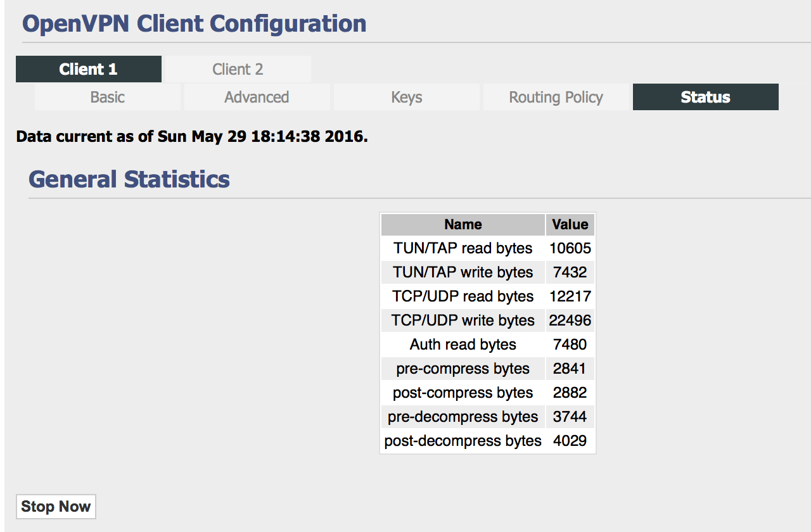Switch to the Client 1 tab

coord(89,69)
